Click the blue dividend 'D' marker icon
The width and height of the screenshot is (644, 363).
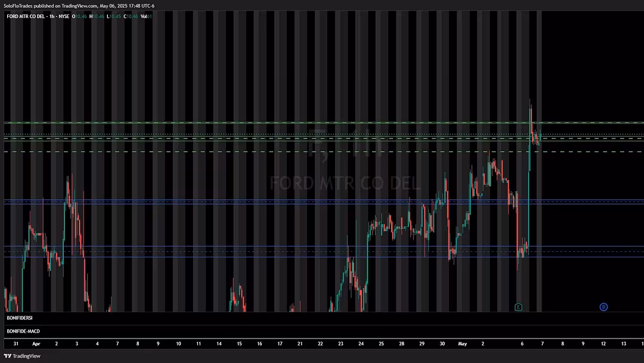(603, 307)
